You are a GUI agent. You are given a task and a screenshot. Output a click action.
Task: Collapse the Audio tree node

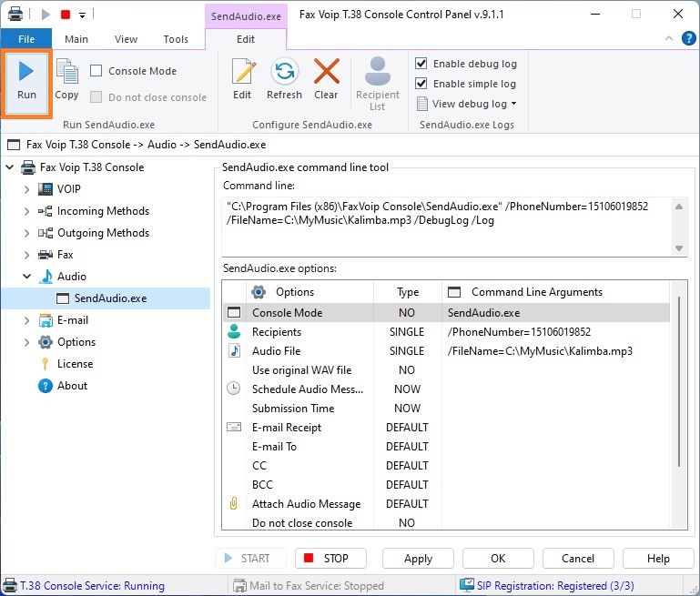(26, 277)
